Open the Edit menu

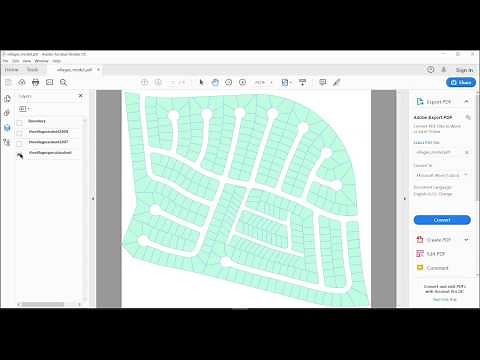[16, 61]
